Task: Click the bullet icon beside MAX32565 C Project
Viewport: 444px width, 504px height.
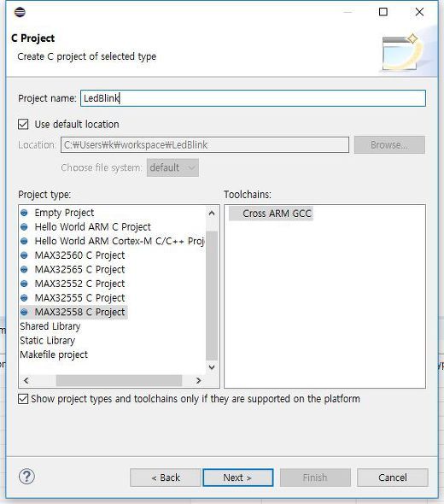Action: click(x=24, y=269)
